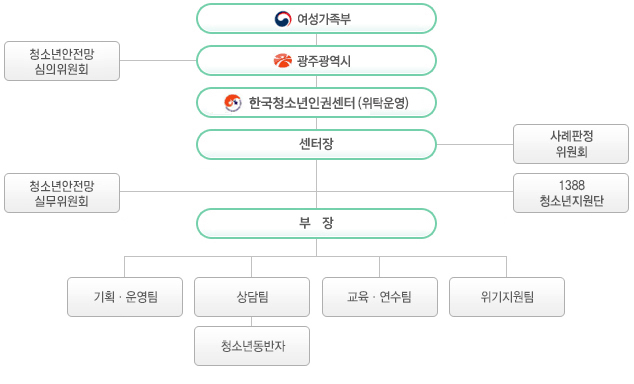Open the 청소년동반자 box under 상담팀
This screenshot has height=384, width=634.
point(252,346)
